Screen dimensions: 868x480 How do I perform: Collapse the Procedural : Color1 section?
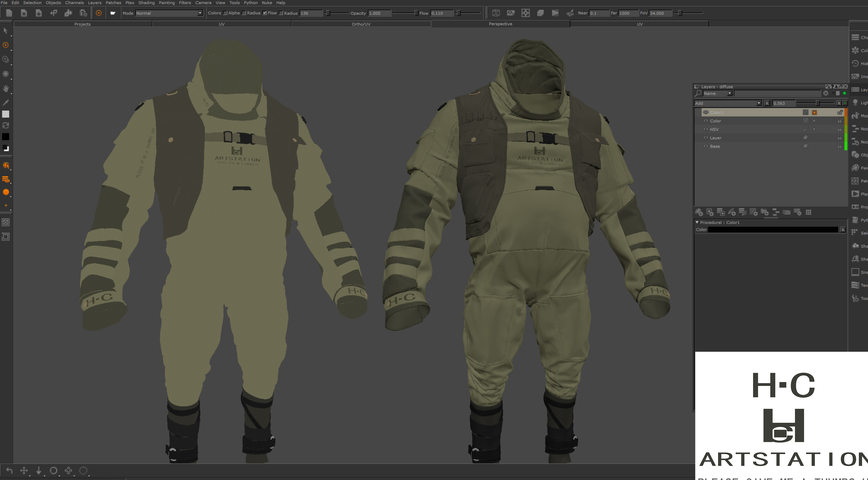[x=697, y=222]
